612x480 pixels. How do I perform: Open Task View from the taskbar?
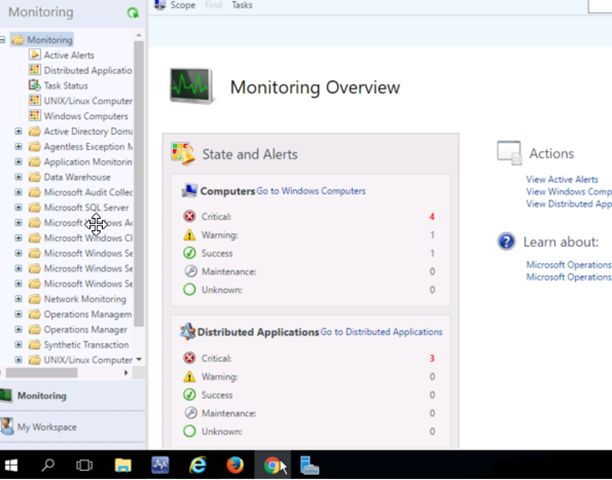pyautogui.click(x=84, y=465)
